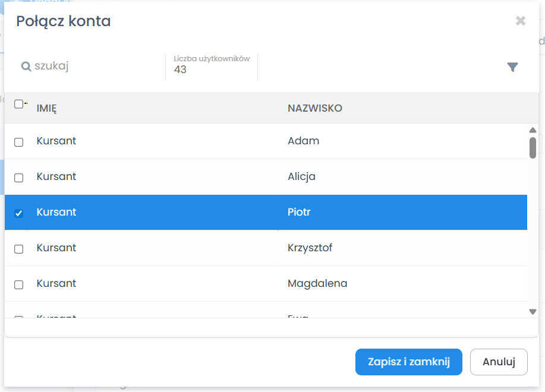This screenshot has height=392, width=545.
Task: Check the box for Kursant Magdalena
Action: point(19,284)
